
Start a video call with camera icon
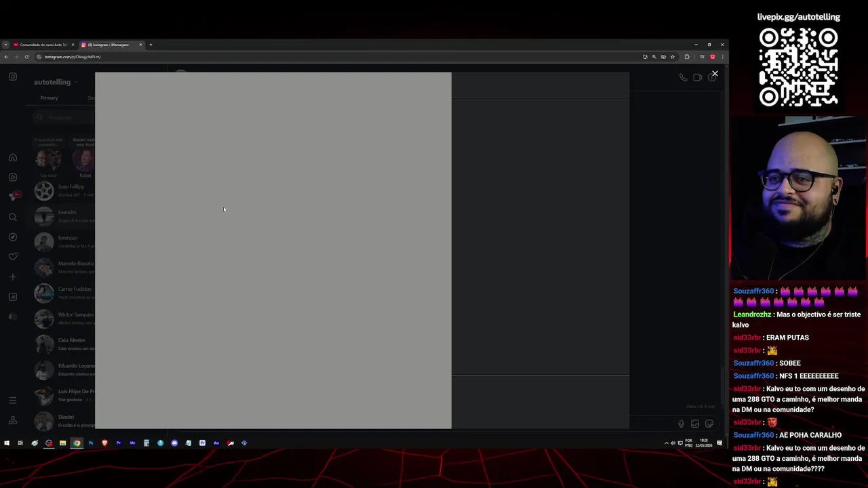coord(697,77)
